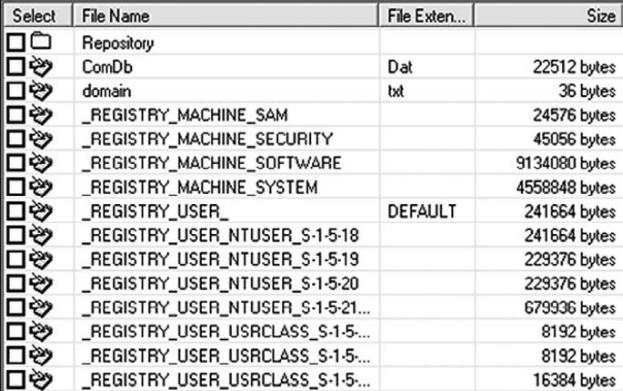This screenshot has height=391, width=623.
Task: Click the Repository folder icon
Action: (x=41, y=41)
